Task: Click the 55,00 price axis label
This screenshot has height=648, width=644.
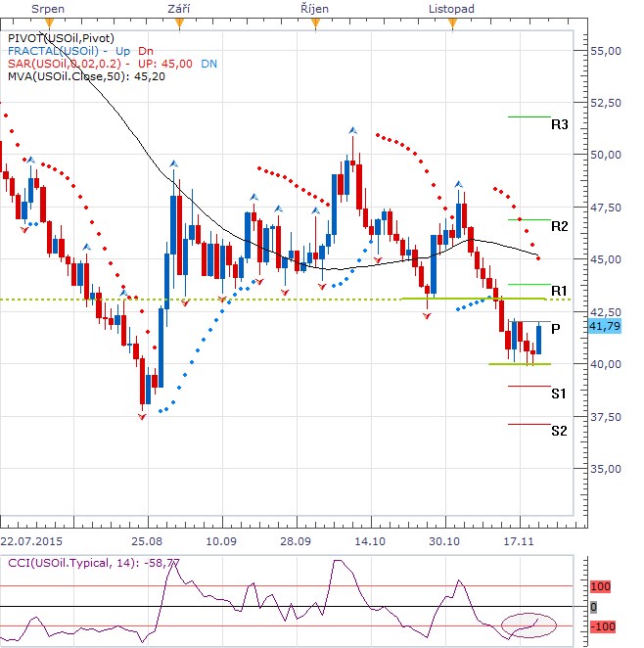Action: click(x=606, y=51)
